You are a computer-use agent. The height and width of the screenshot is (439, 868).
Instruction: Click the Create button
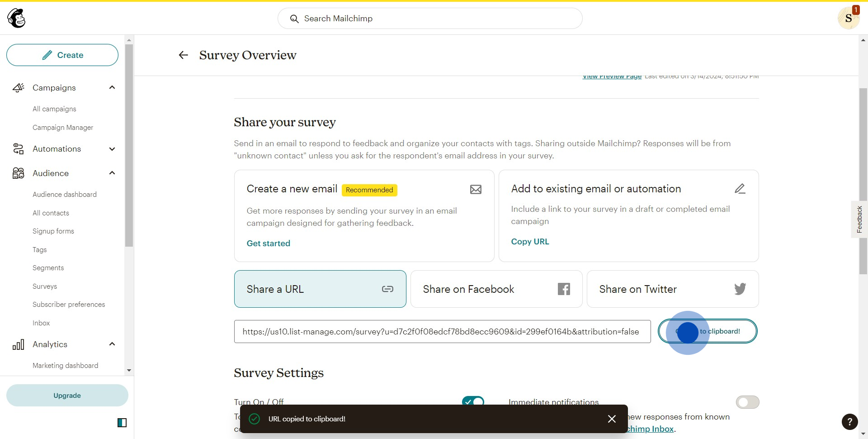62,55
